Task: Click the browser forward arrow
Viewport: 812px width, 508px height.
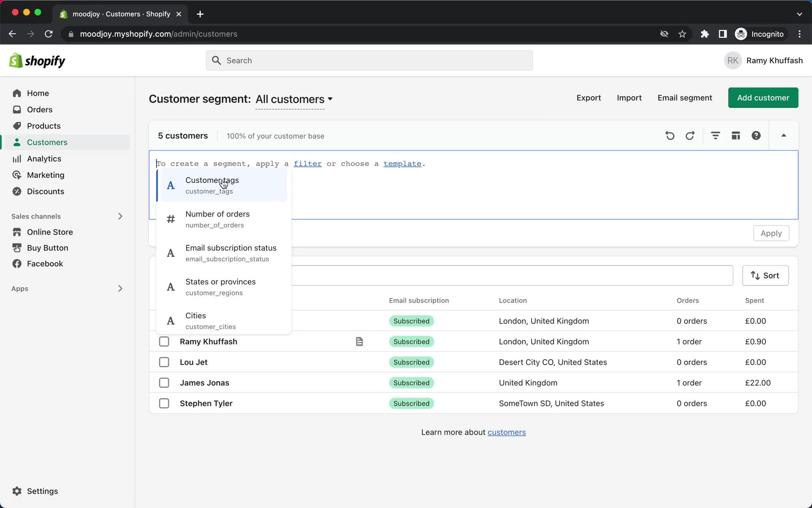Action: pyautogui.click(x=30, y=34)
